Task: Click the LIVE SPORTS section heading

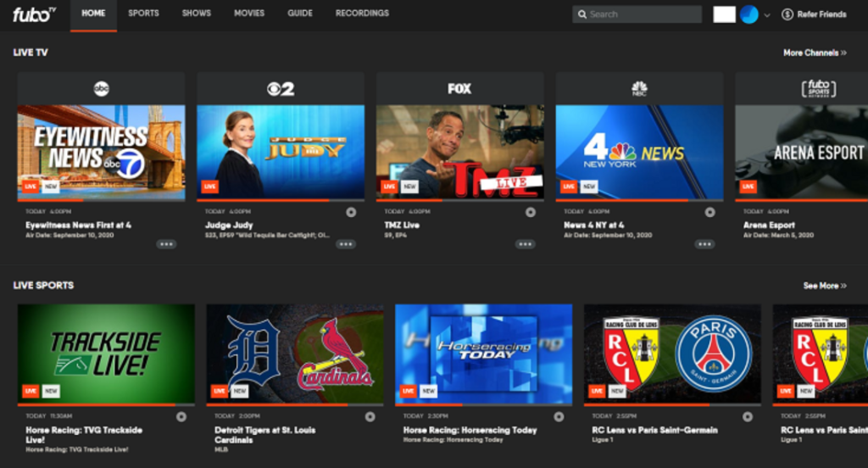Action: click(43, 286)
